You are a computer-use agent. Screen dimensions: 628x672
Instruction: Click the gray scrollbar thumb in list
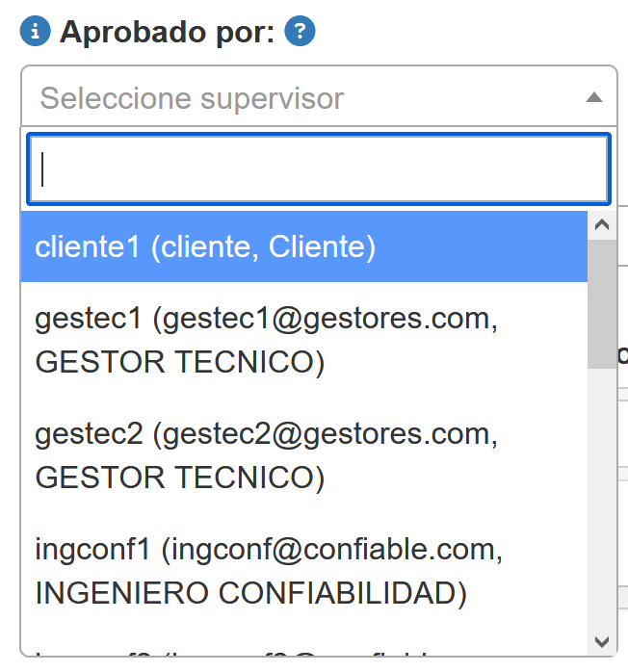click(602, 303)
